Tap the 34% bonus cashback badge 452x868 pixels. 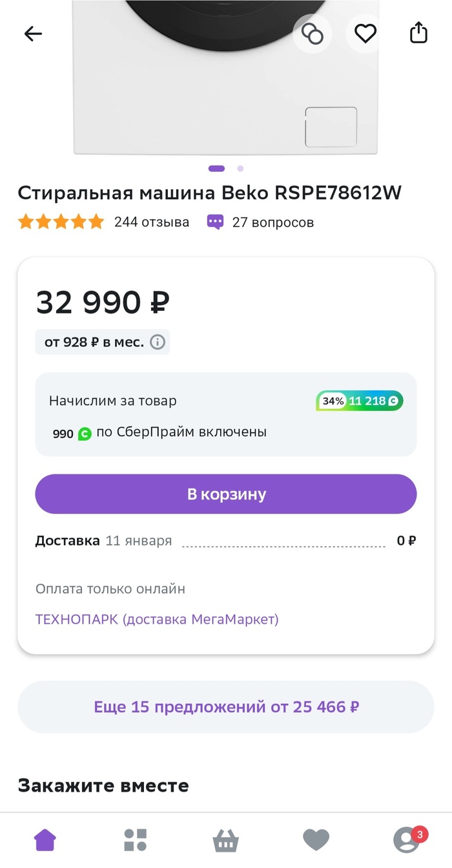360,401
